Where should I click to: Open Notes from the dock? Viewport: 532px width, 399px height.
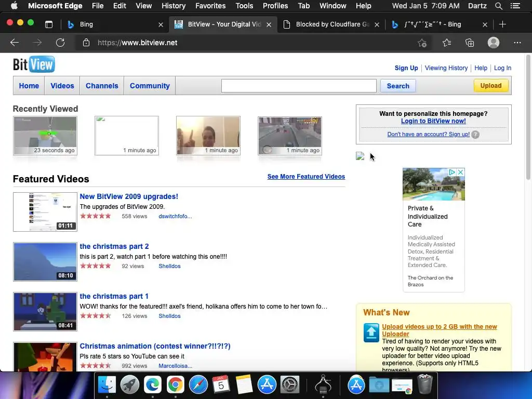click(244, 385)
